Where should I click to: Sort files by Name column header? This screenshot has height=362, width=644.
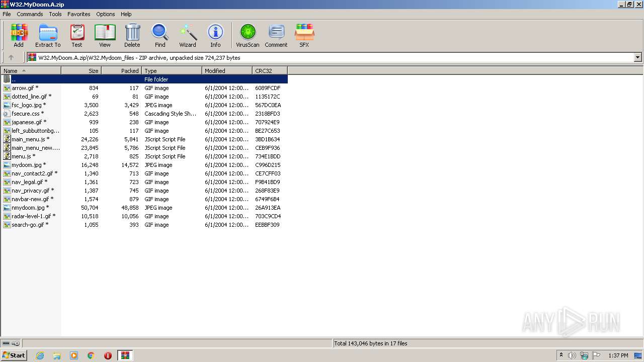click(31, 71)
